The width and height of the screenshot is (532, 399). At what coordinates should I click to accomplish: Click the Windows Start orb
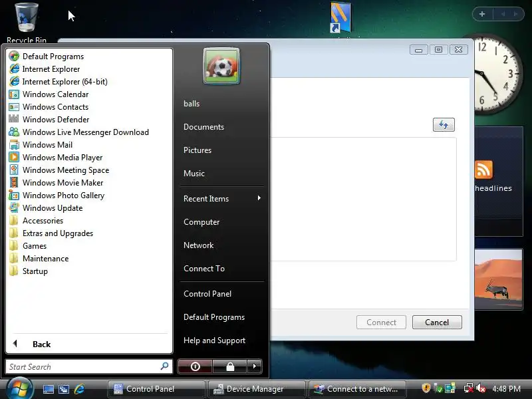coord(20,389)
